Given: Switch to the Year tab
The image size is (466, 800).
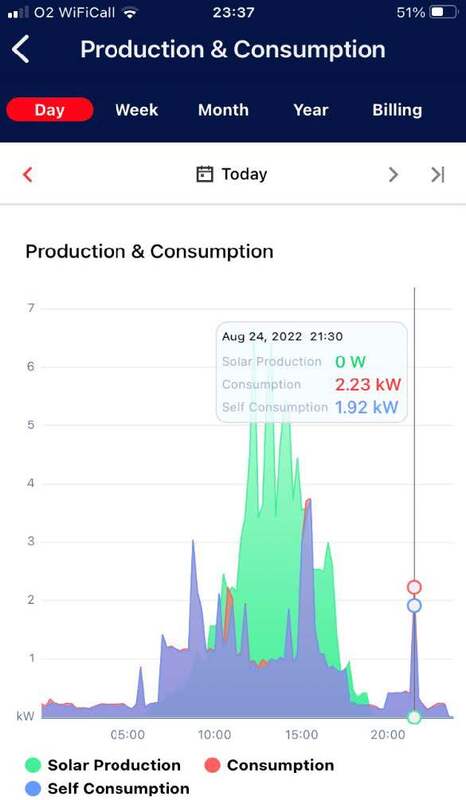Looking at the screenshot, I should [x=310, y=110].
